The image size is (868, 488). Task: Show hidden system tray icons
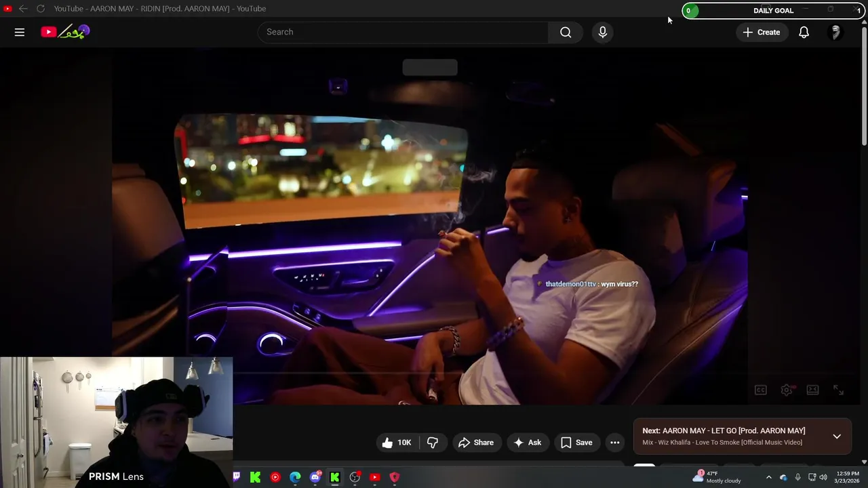(x=768, y=477)
